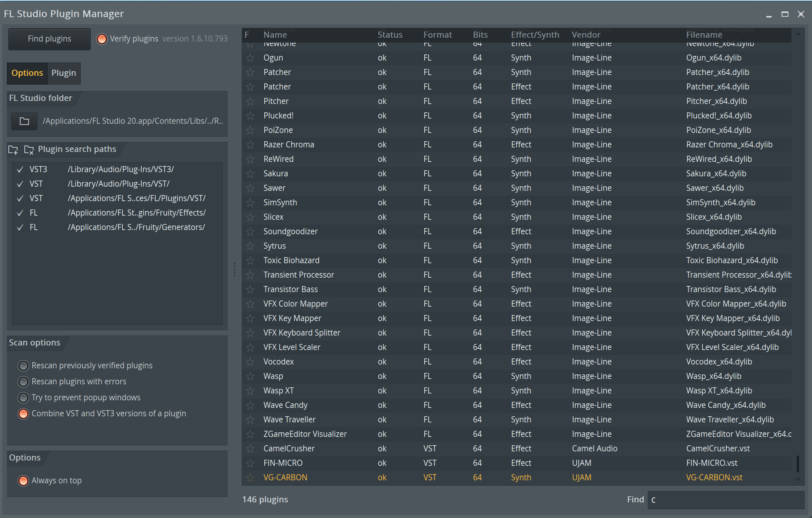Click the favorite star next to CamelCrusher

(250, 449)
